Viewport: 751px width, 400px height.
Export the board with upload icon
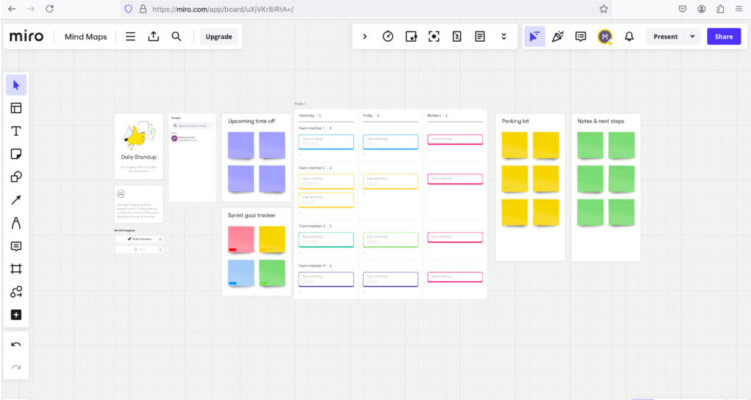point(153,36)
